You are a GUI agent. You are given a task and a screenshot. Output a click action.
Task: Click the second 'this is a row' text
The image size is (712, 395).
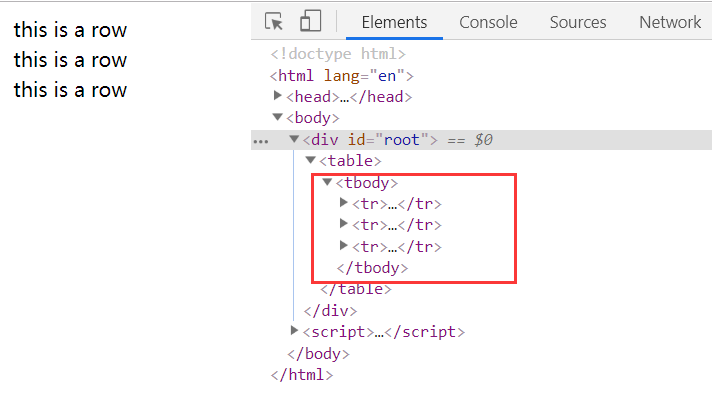tap(70, 60)
